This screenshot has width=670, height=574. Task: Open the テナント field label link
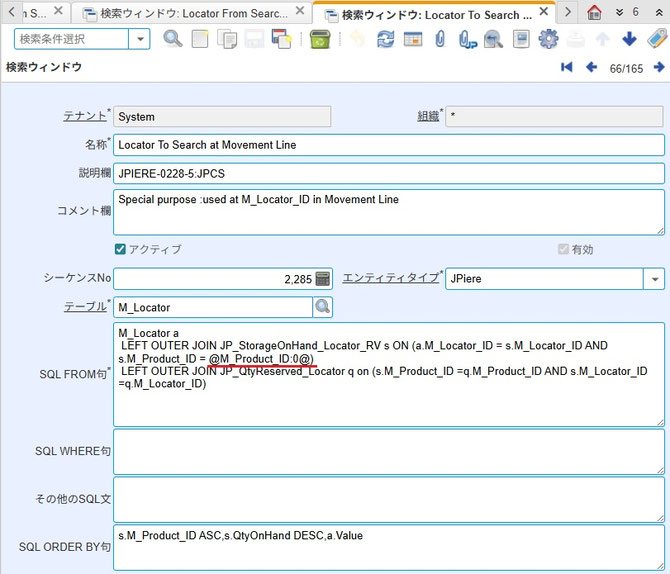(x=85, y=116)
